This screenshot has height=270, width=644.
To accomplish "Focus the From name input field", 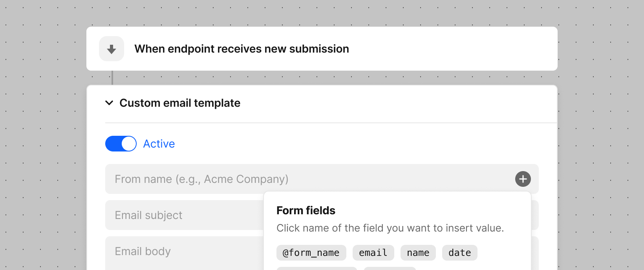I will click(322, 179).
